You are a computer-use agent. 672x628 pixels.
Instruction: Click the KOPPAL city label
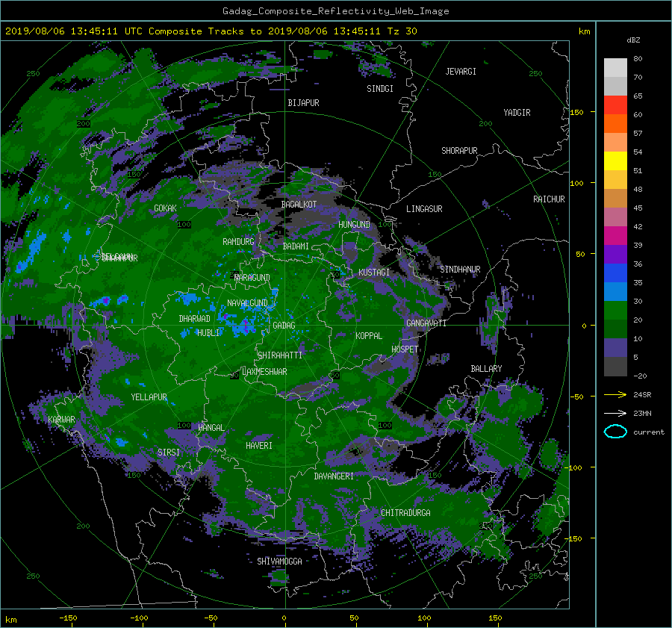pyautogui.click(x=369, y=336)
